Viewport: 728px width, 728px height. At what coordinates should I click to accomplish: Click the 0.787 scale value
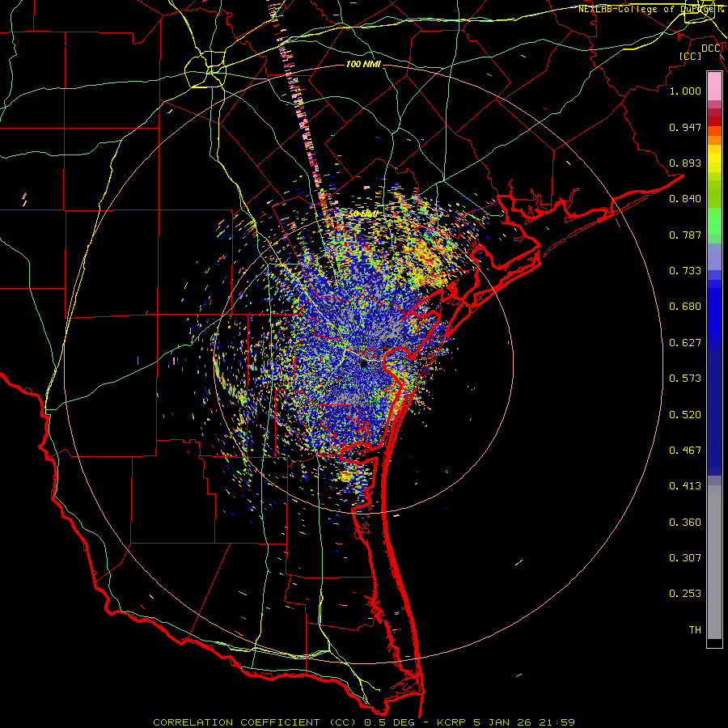(x=685, y=235)
